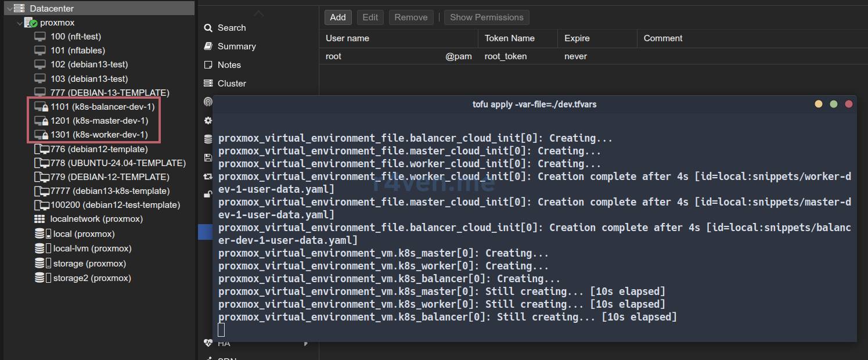
Task: Collapse the Datacenter tree node
Action: coord(10,9)
